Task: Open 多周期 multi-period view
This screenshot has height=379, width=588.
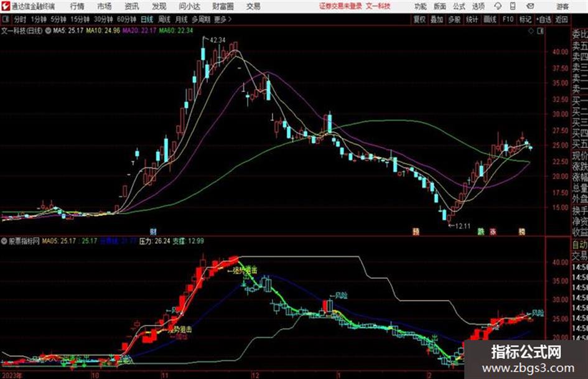Action: 201,19
